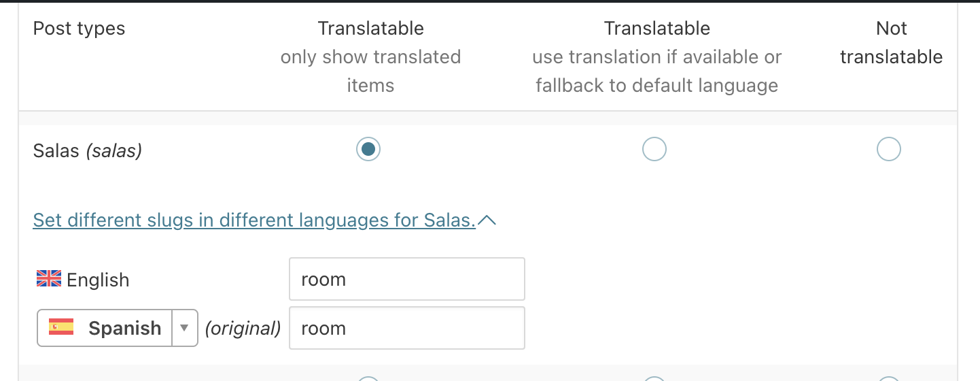Click the Spain flag icon in dropdown
Image resolution: width=980 pixels, height=381 pixels.
[x=61, y=328]
